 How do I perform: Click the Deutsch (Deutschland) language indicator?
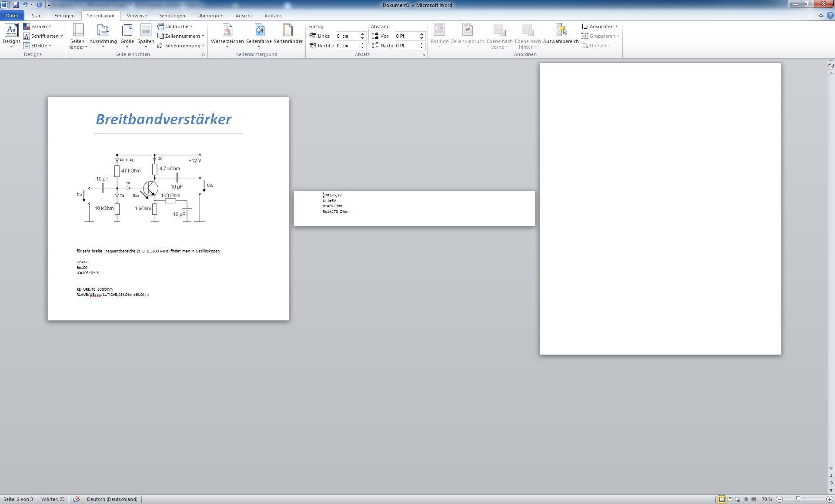click(x=112, y=499)
